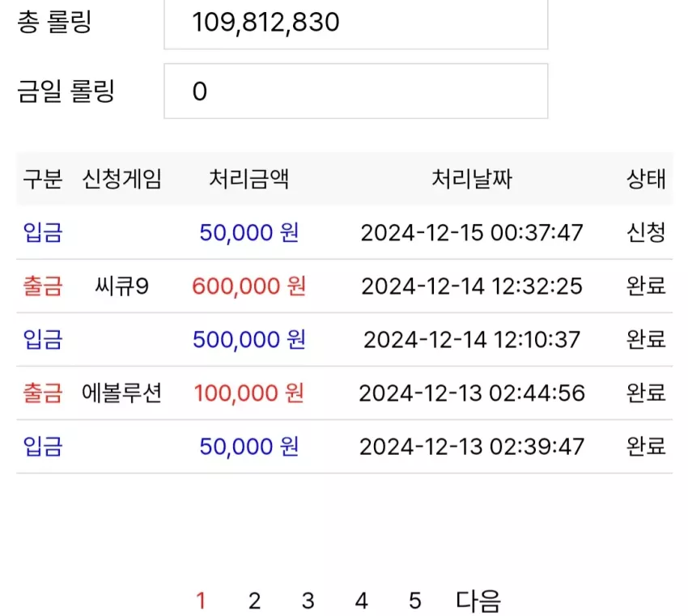
Task: Open the 500,000 원 deposit row
Action: pyautogui.click(x=345, y=340)
